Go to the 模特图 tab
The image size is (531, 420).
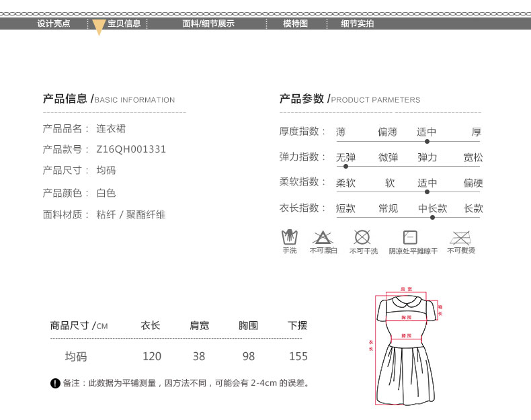click(295, 24)
